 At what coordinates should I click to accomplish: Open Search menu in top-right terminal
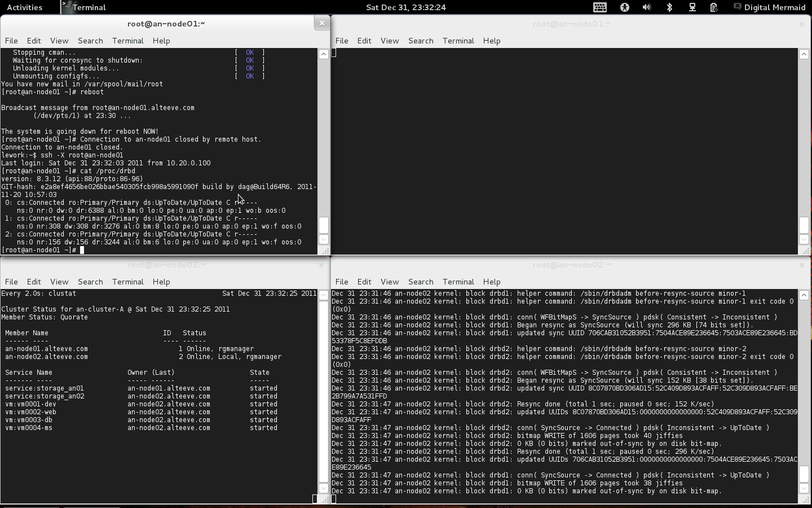click(421, 41)
